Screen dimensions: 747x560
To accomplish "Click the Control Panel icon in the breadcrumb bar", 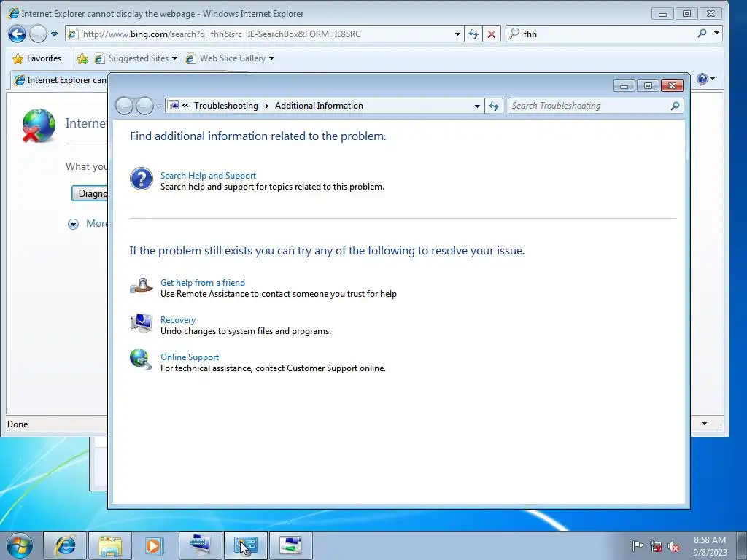I will [174, 105].
